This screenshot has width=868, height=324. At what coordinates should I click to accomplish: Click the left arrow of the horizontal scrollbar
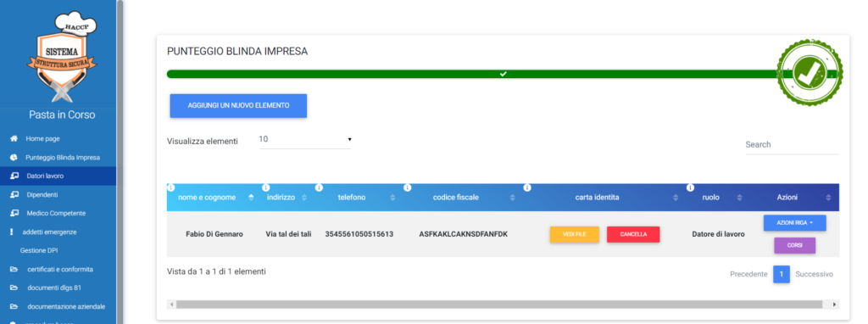[171, 304]
